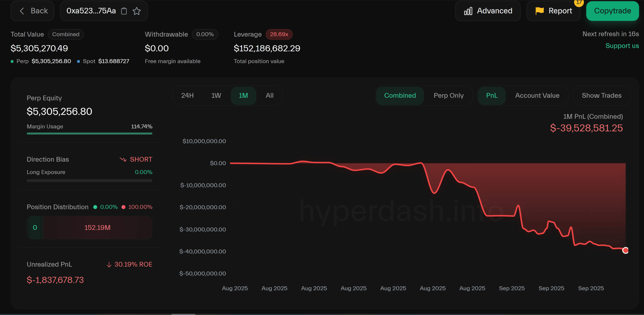Screen dimensions: 644x315
Task: Click the 100.00% short distribution percentage
Action: 140,207
